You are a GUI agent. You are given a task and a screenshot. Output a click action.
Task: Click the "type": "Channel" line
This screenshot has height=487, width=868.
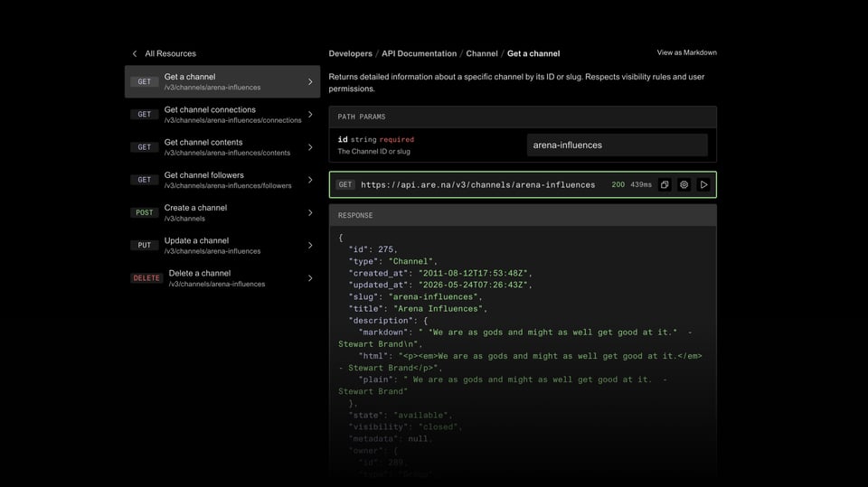pos(393,261)
